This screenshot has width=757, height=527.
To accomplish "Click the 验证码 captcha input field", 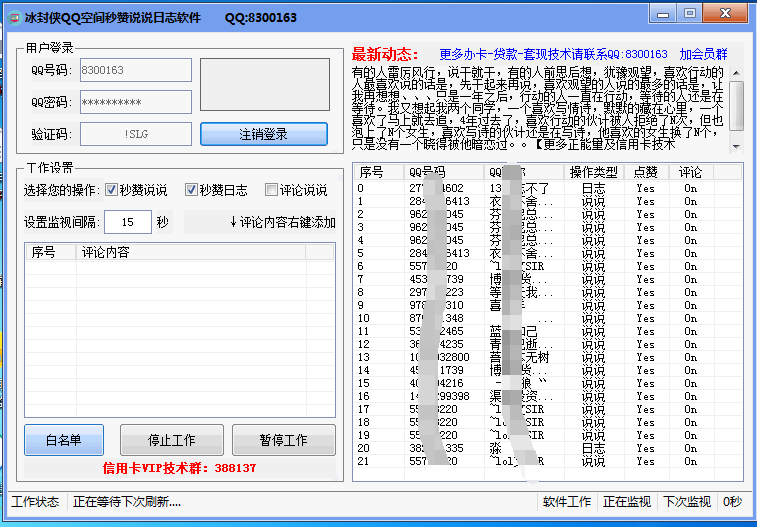I will [135, 134].
